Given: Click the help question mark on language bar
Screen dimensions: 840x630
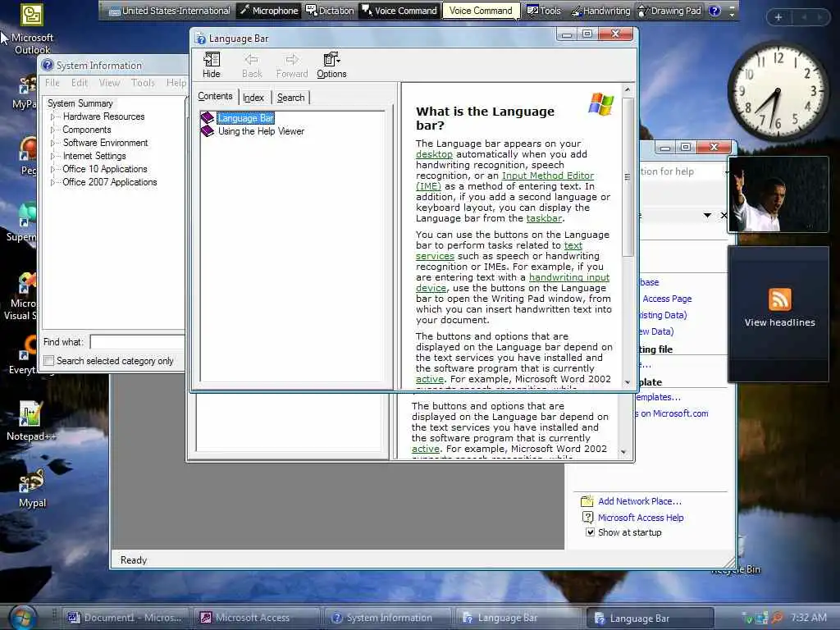Looking at the screenshot, I should 714,11.
